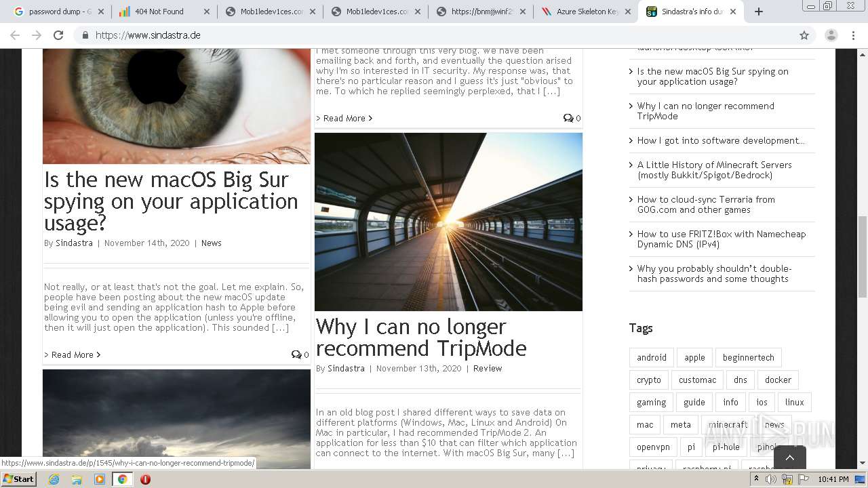
Task: Click the browser forward arrow
Action: tap(37, 35)
